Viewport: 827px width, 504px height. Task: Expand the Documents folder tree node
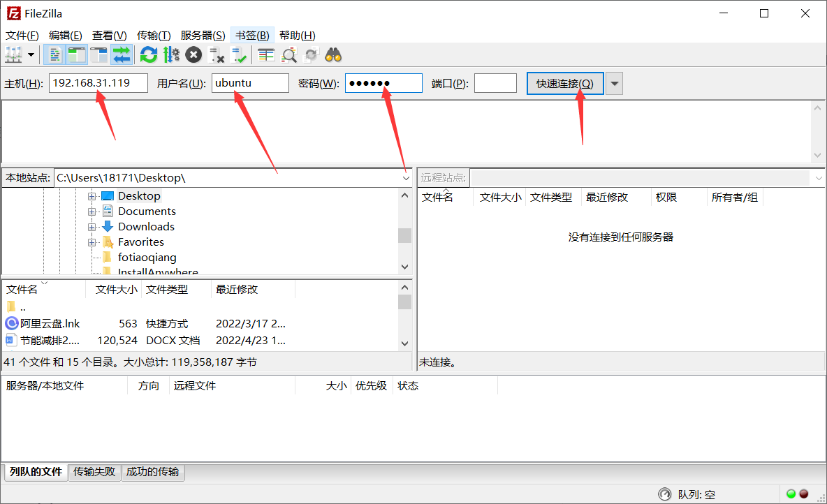92,212
